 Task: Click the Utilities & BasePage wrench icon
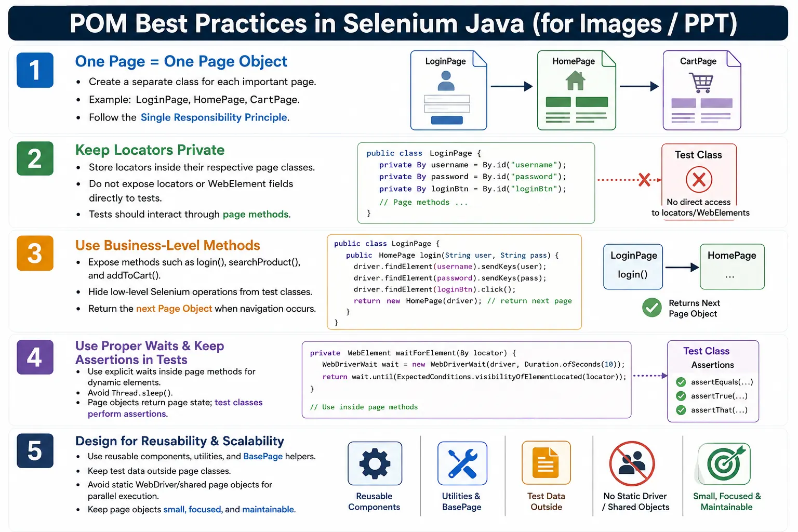(462, 463)
